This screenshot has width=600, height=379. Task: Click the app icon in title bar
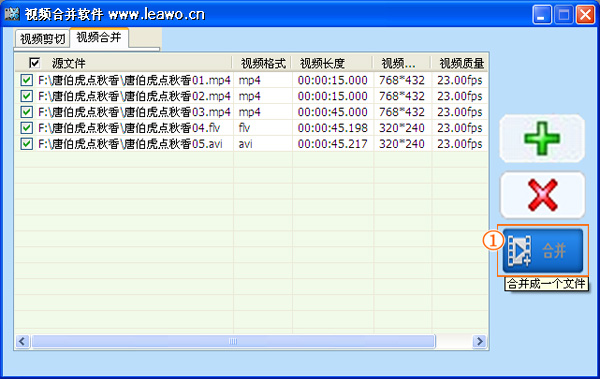tap(12, 14)
